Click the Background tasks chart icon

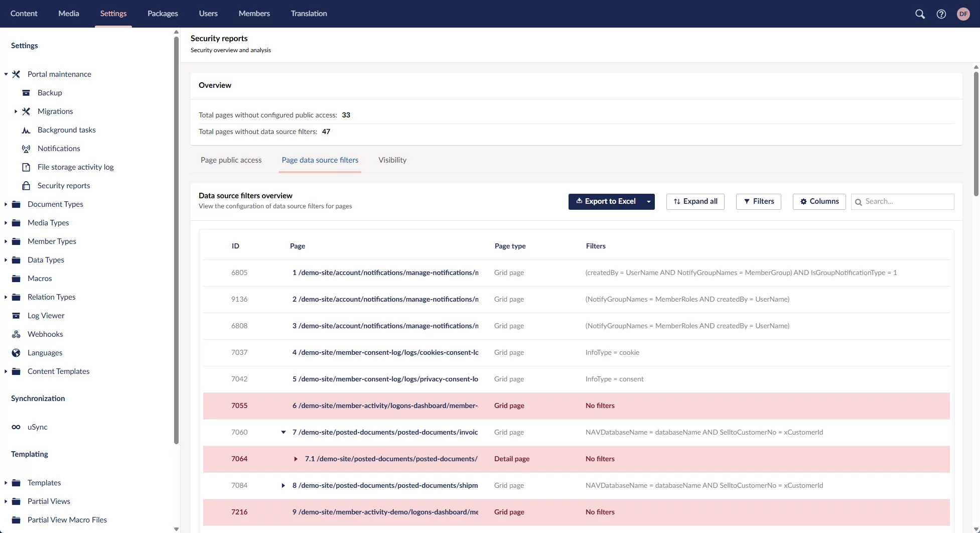pos(26,130)
